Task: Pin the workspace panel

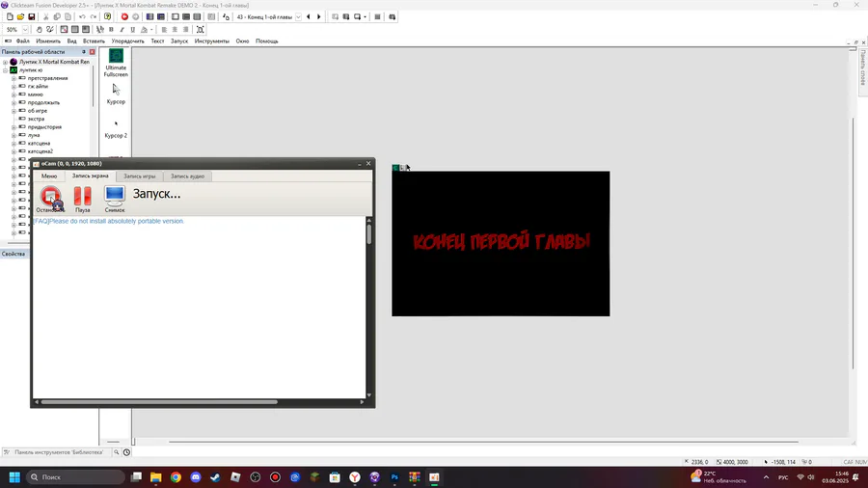Action: pos(84,52)
